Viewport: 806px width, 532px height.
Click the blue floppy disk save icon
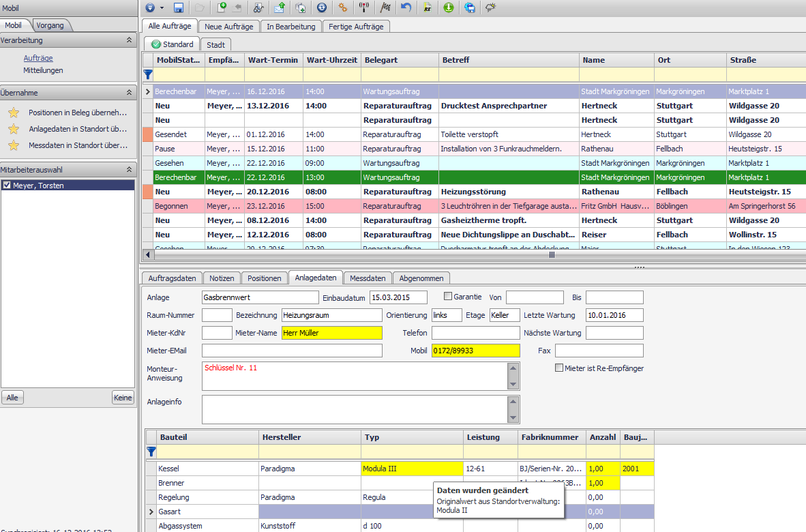click(x=179, y=8)
